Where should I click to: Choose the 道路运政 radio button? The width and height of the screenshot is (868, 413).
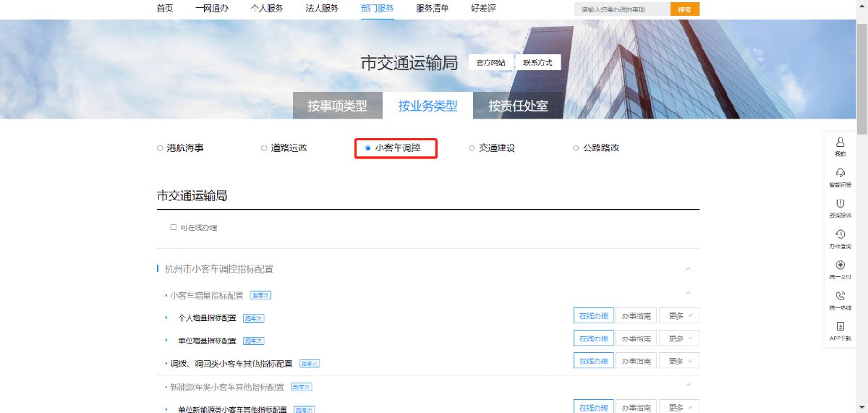click(264, 148)
